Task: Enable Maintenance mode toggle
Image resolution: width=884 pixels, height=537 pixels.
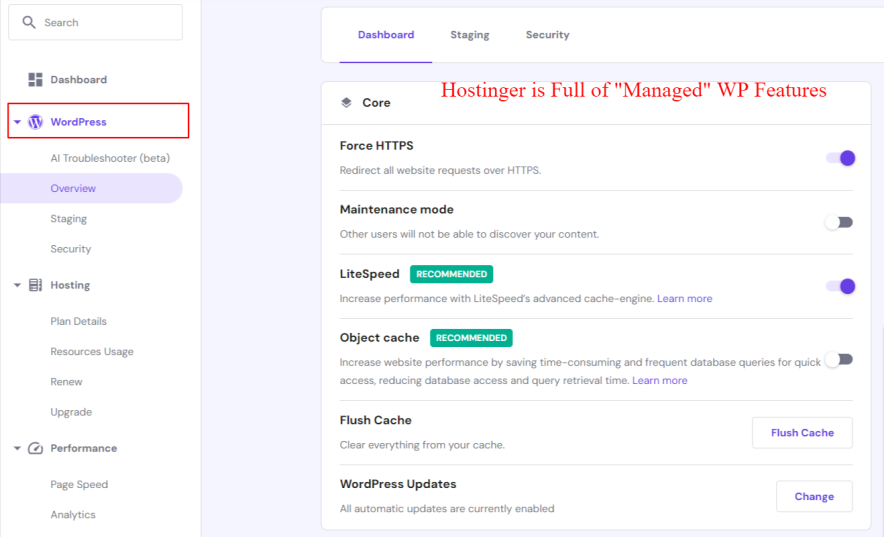Action: [x=839, y=223]
